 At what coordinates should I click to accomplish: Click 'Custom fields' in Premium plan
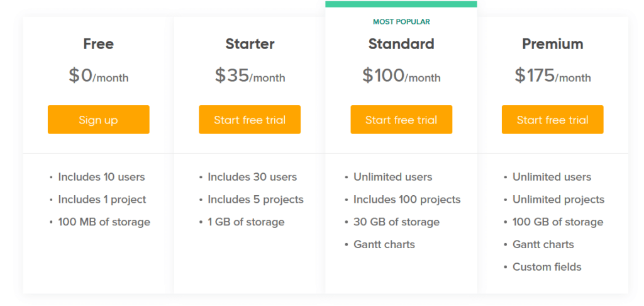[547, 267]
